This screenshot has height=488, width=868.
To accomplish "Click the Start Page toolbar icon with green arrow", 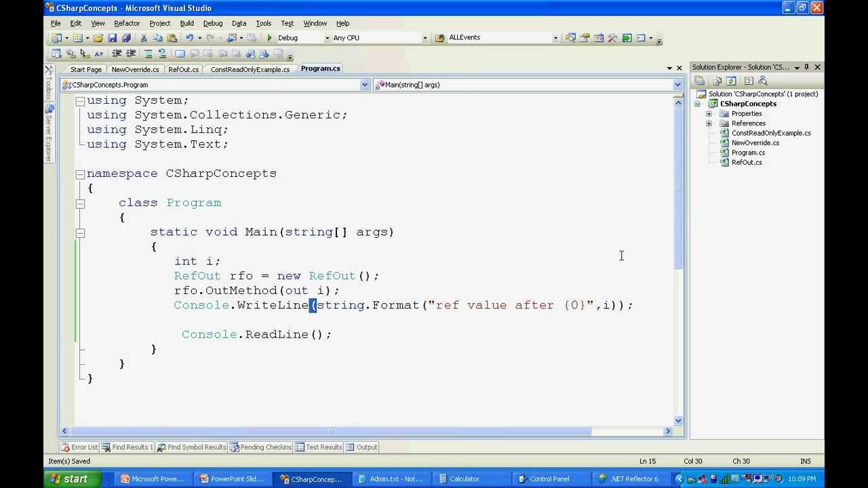I will (627, 38).
